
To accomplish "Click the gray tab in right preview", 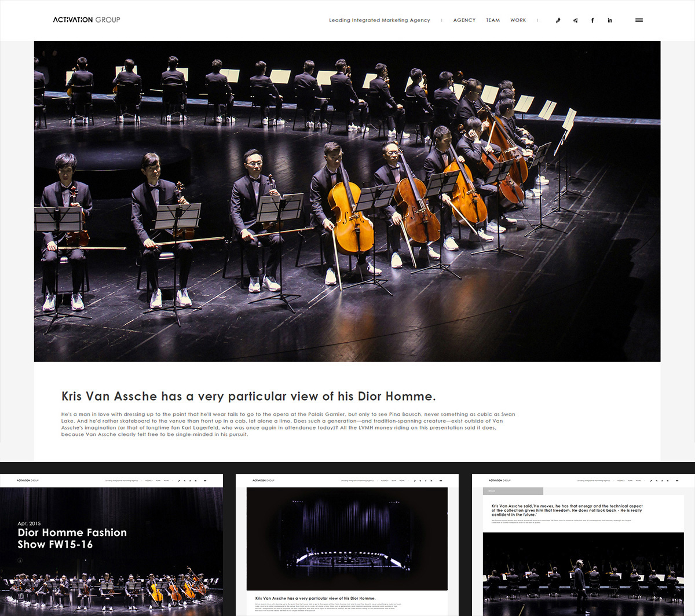I will (x=513, y=491).
